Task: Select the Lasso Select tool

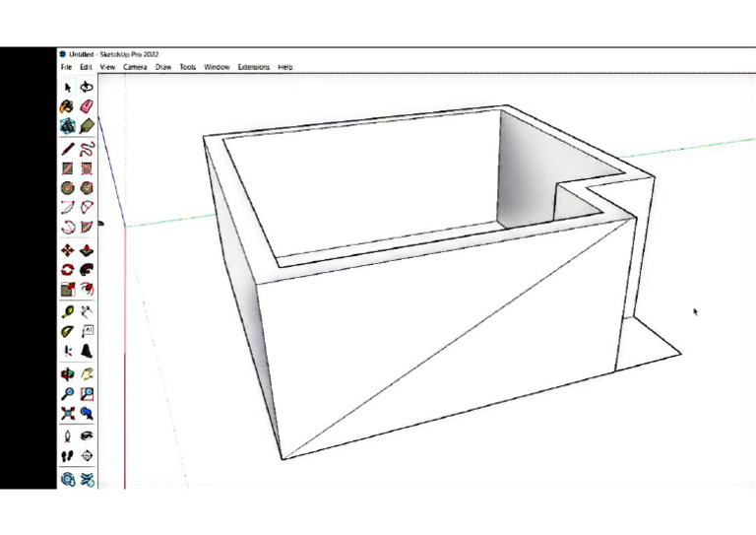Action: click(87, 88)
